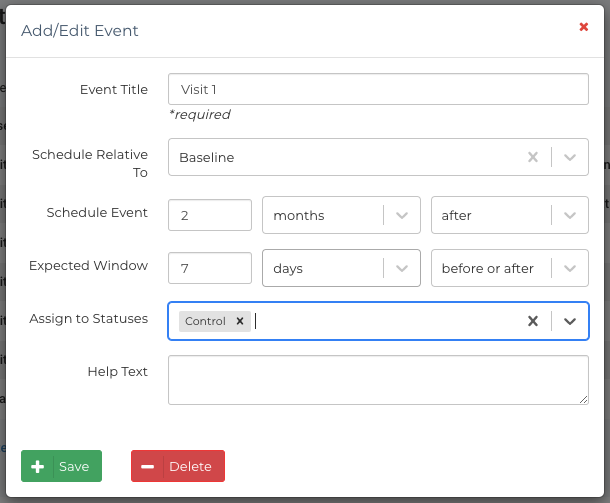Focus the Event Title field
Image resolution: width=610 pixels, height=503 pixels.
(x=378, y=89)
